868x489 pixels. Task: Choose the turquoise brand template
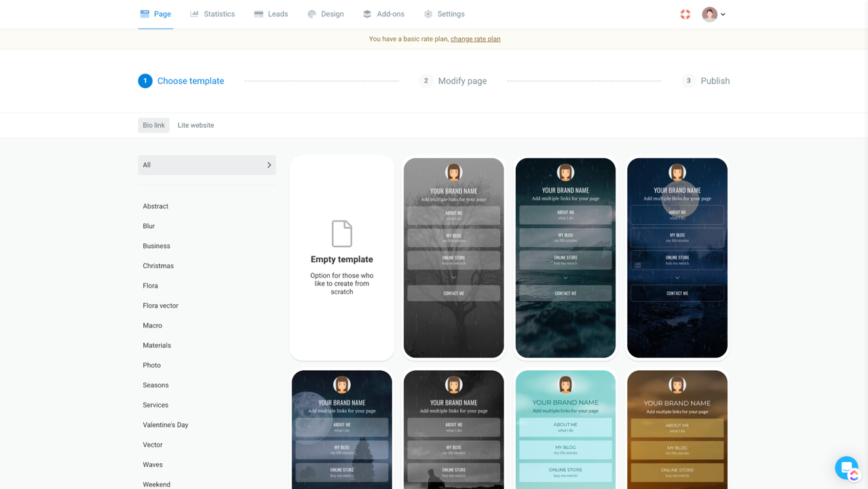565,429
